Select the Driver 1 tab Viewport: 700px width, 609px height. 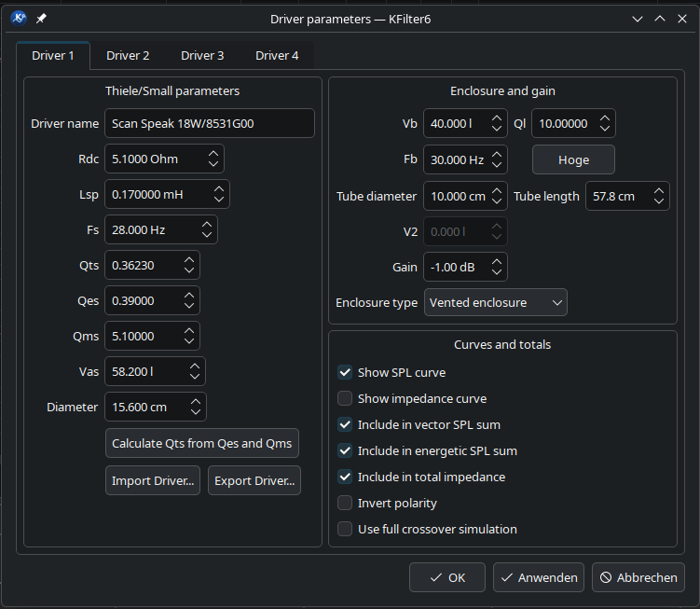tap(53, 56)
